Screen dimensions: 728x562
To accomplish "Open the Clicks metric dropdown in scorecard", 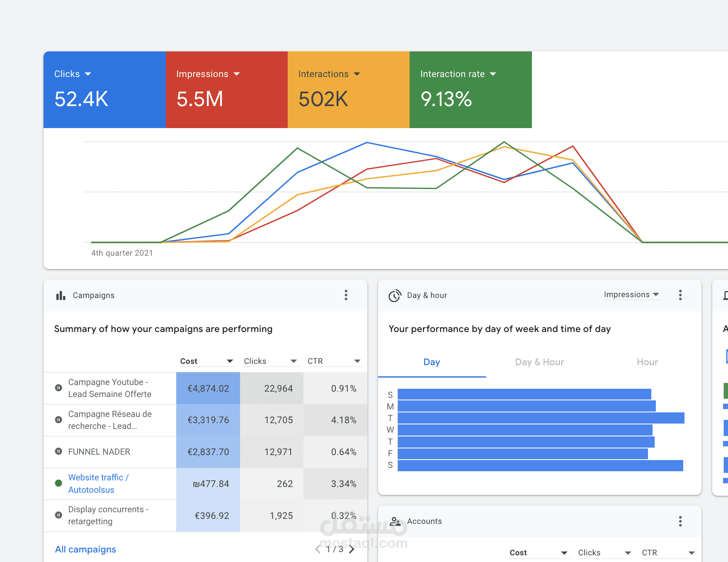I will pyautogui.click(x=73, y=74).
